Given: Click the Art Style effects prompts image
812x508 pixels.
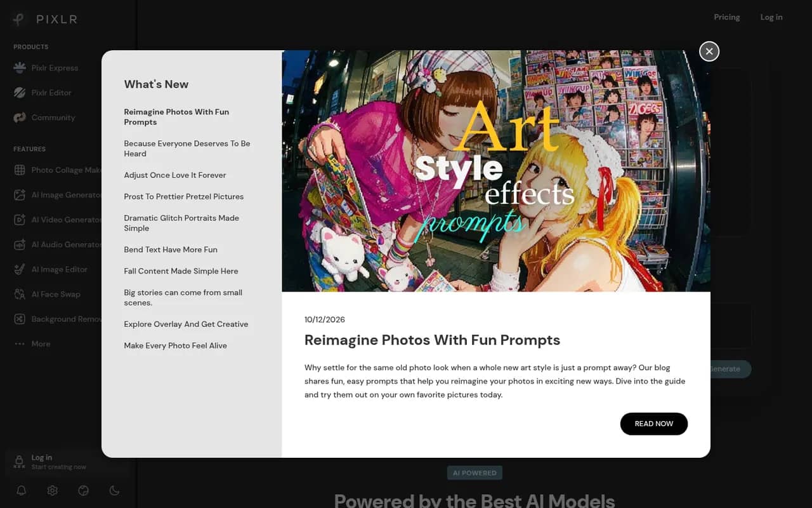Looking at the screenshot, I should 496,171.
